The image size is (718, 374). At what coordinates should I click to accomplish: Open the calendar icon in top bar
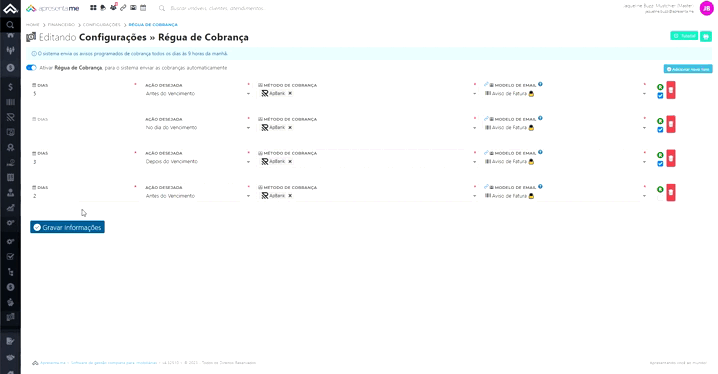pyautogui.click(x=143, y=8)
